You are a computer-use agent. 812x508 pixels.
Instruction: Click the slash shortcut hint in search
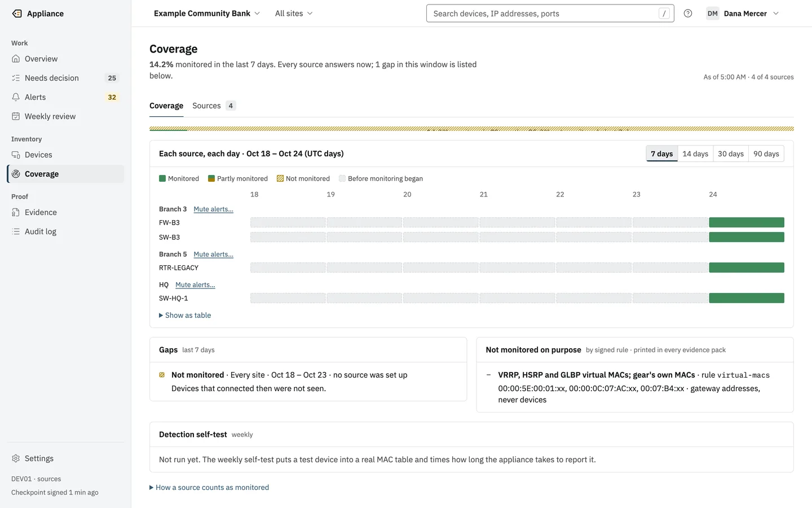click(x=664, y=14)
